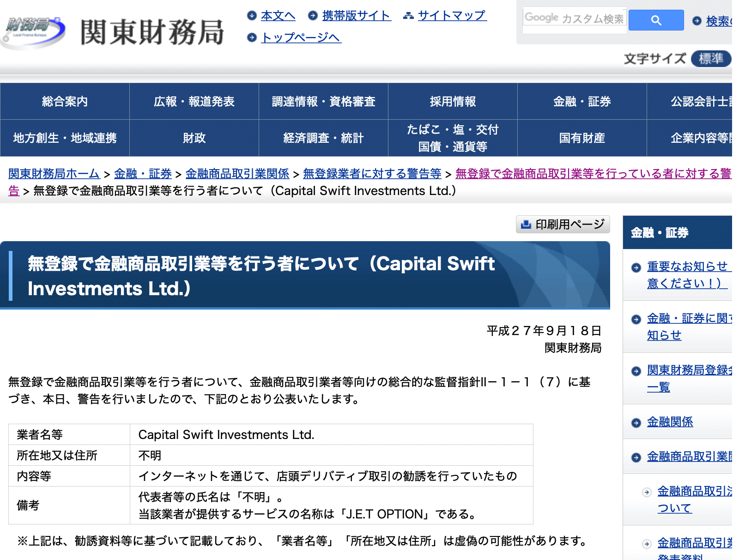The height and width of the screenshot is (560, 739).
Task: Open the sidebar 金融商品取引法について link
Action: [695, 499]
